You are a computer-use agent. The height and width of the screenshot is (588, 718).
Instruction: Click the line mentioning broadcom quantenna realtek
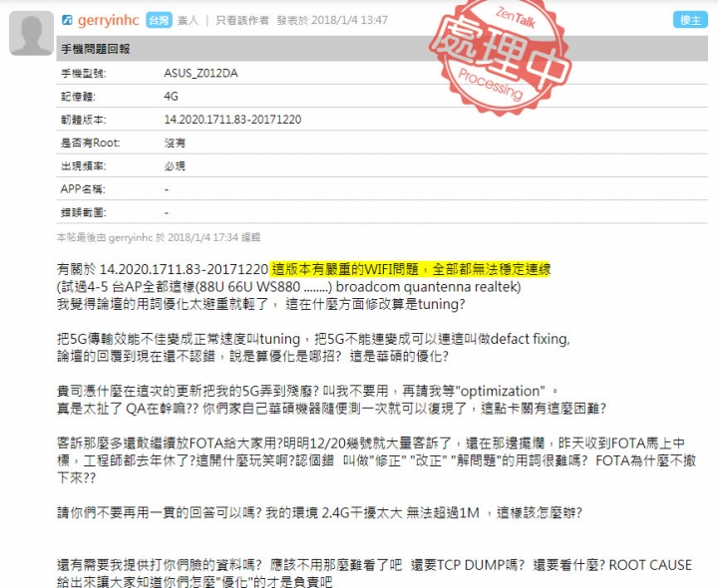pos(289,287)
